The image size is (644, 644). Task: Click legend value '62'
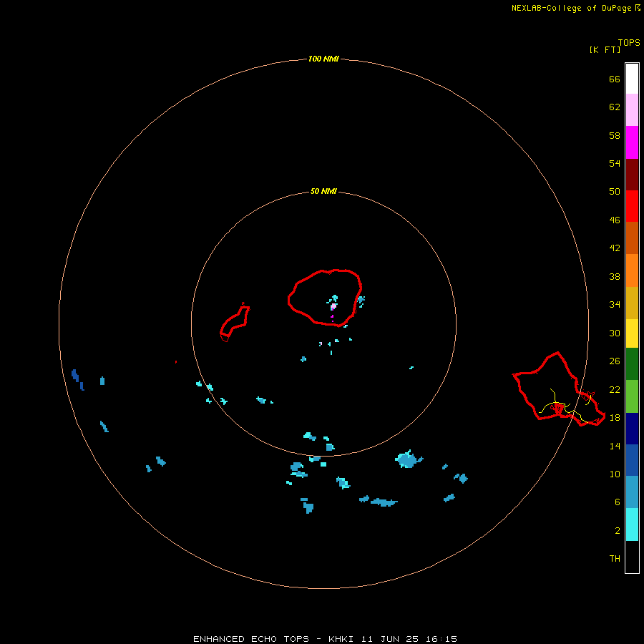click(615, 107)
